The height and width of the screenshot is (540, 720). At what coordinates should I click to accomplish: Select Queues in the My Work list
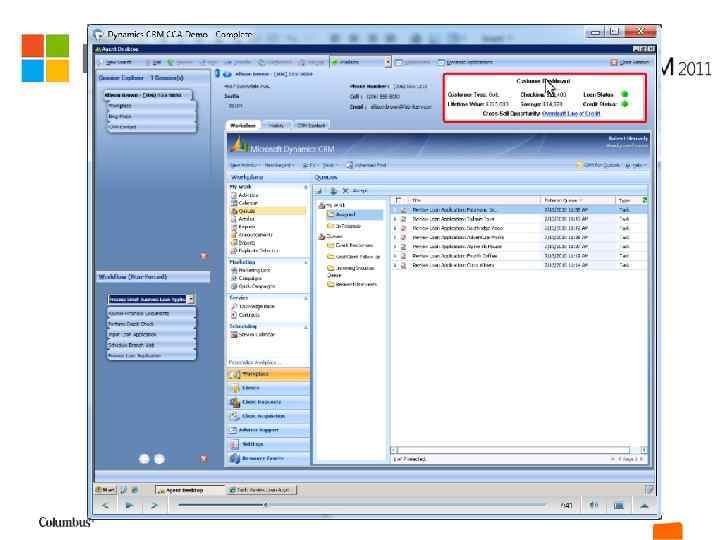click(268, 211)
